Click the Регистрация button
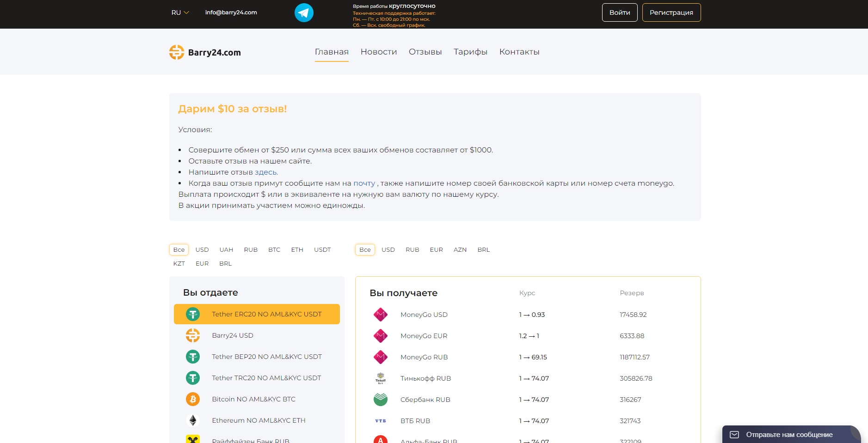The height and width of the screenshot is (443, 868). pyautogui.click(x=671, y=12)
